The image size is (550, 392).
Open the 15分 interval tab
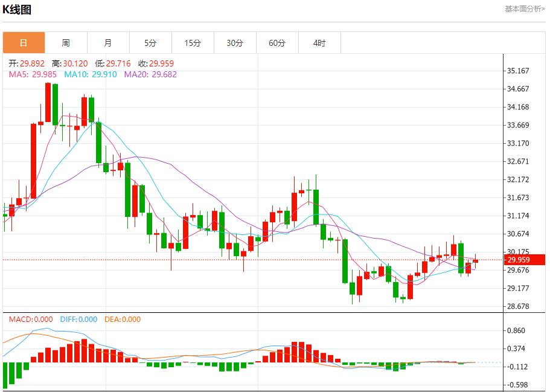(193, 43)
